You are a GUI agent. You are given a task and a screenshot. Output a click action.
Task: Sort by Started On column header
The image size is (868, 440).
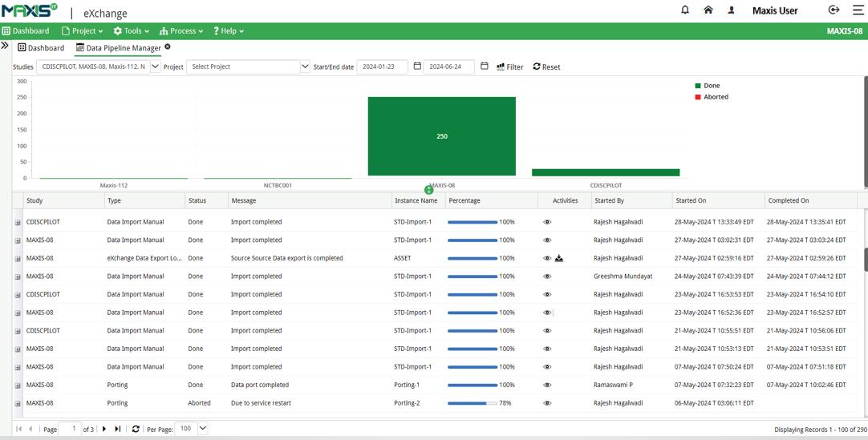719,200
